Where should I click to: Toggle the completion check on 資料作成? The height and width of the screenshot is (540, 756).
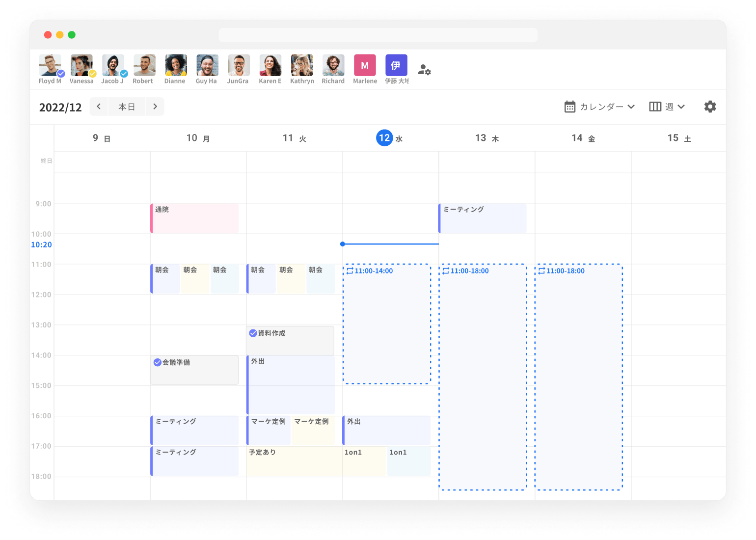[253, 333]
